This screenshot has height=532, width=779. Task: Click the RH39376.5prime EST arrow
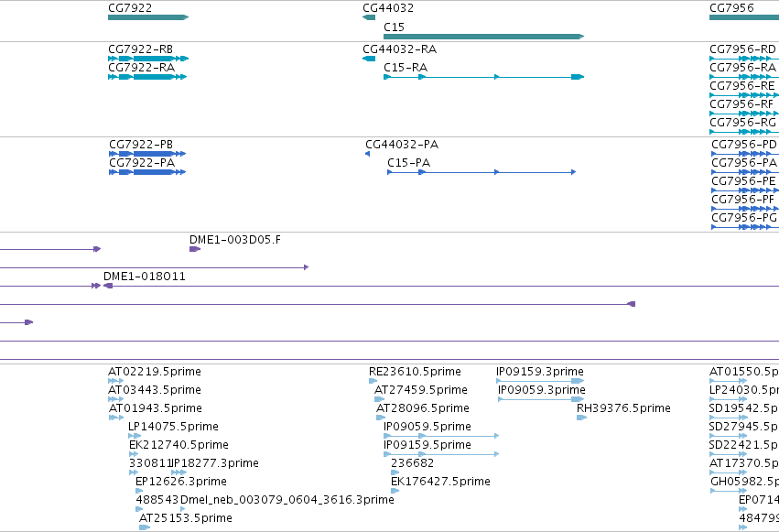pyautogui.click(x=582, y=418)
